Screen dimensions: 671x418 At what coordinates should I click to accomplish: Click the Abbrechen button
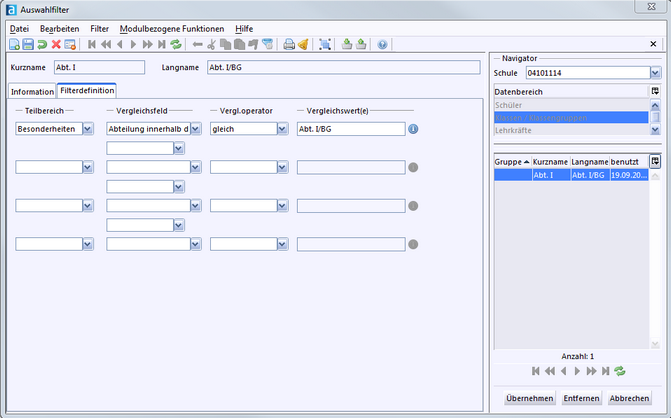(629, 398)
